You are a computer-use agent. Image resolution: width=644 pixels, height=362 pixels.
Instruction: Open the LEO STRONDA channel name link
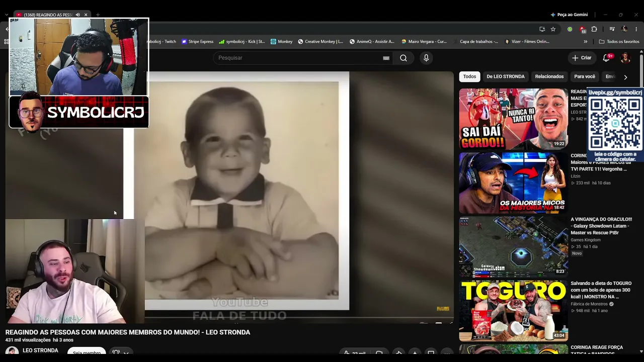(40, 350)
